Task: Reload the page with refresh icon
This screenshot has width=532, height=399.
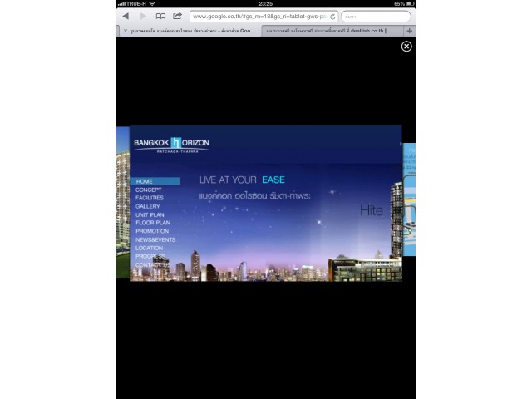Action: [x=333, y=16]
